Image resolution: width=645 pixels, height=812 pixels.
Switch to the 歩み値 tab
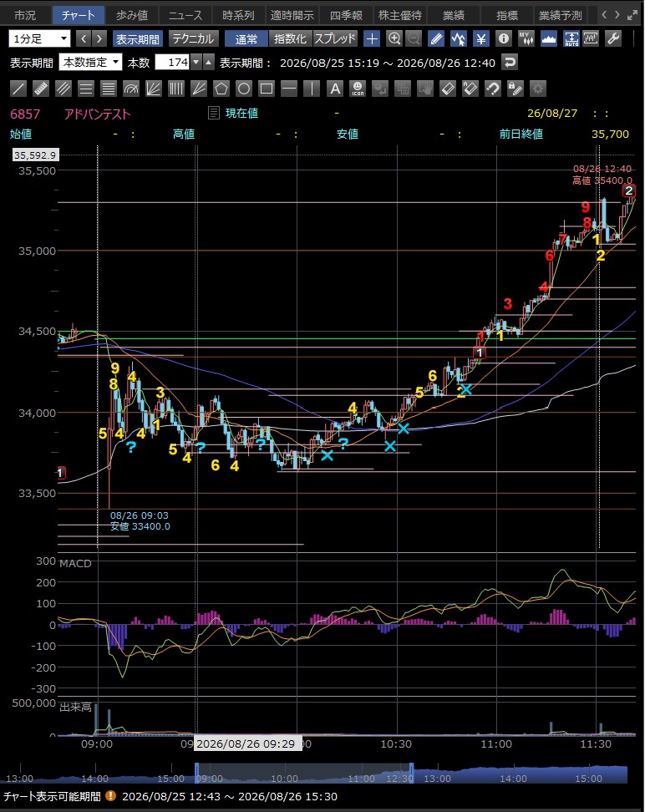pyautogui.click(x=132, y=15)
